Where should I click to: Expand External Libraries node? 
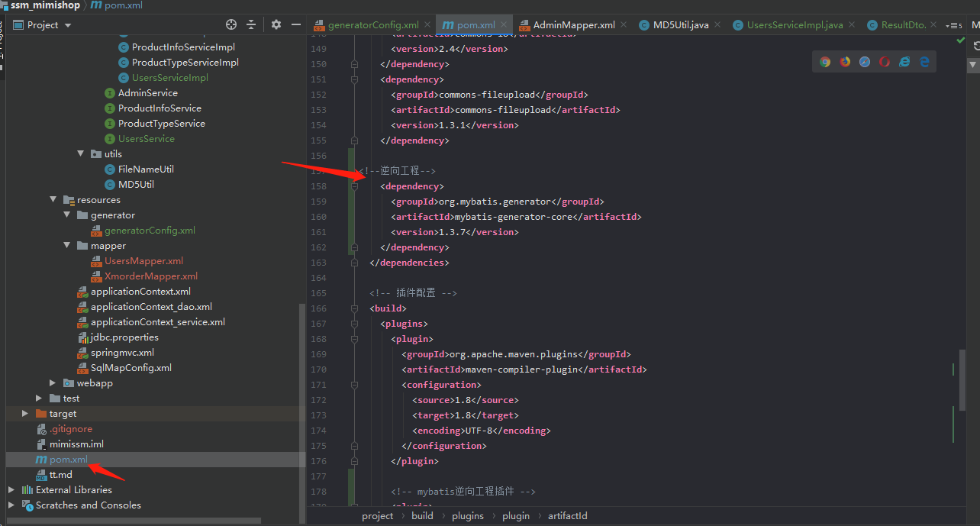11,490
